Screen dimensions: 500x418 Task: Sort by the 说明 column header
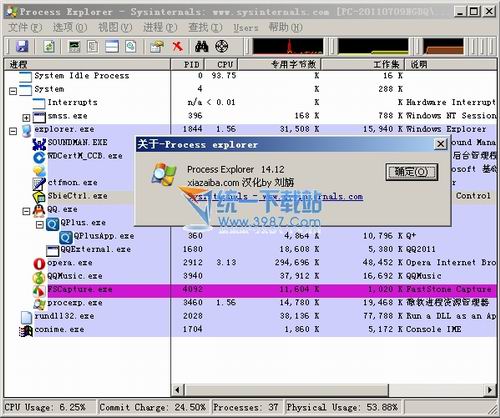coord(450,64)
